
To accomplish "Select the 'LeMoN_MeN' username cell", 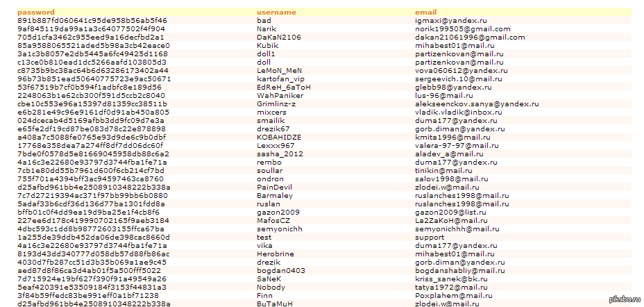I will tap(280, 70).
